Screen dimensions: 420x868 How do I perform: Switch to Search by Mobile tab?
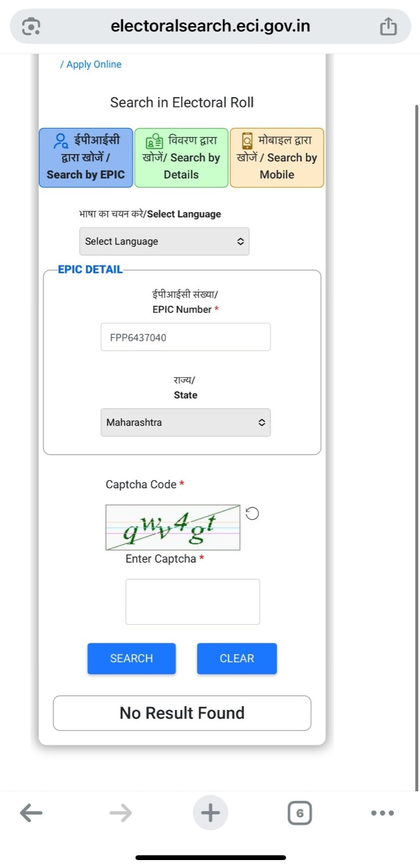277,157
